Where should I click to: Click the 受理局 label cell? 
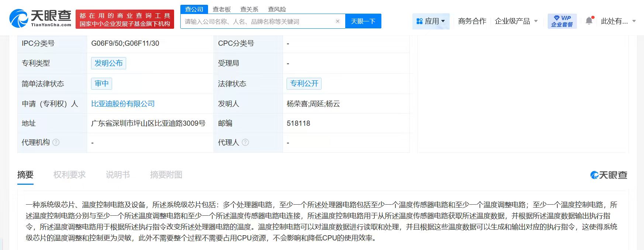pos(248,63)
